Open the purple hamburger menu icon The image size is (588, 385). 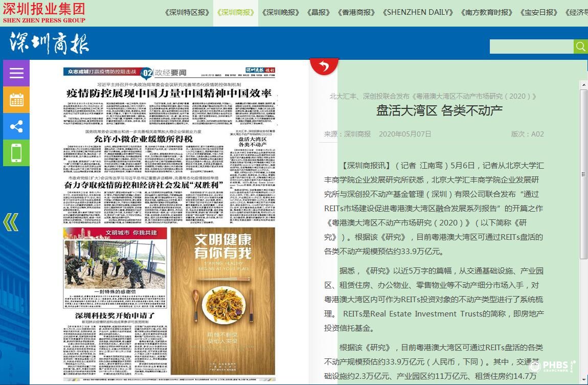point(16,73)
